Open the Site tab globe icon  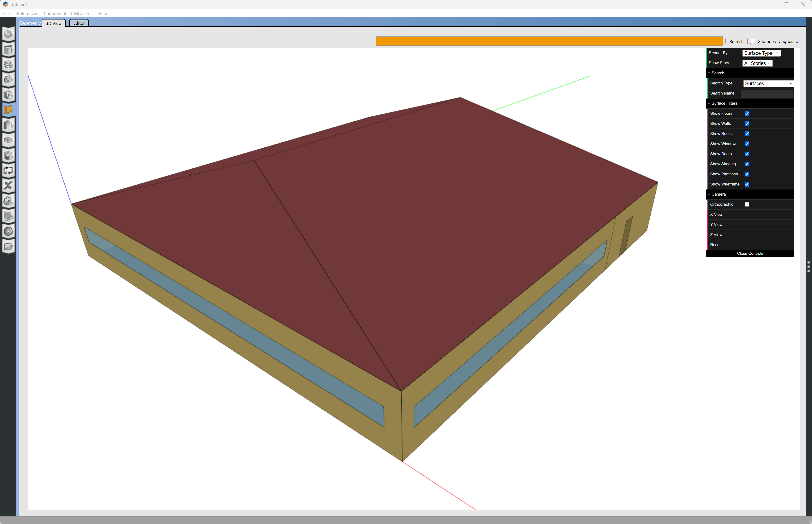[x=8, y=34]
